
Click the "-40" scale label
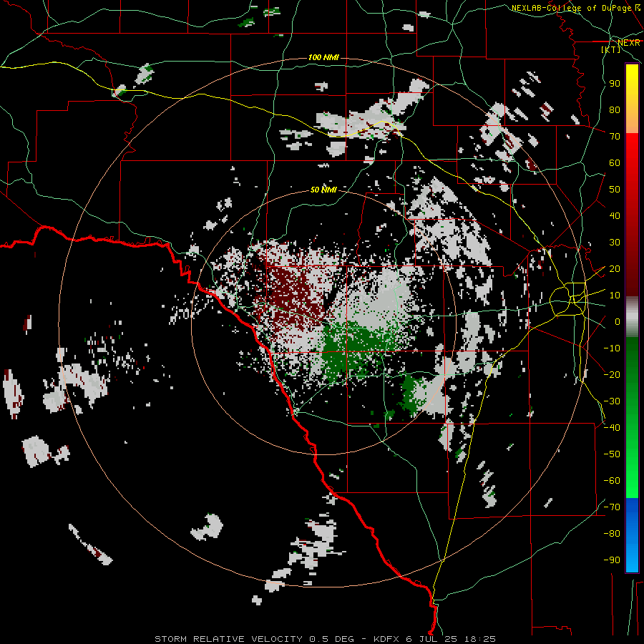coord(612,428)
